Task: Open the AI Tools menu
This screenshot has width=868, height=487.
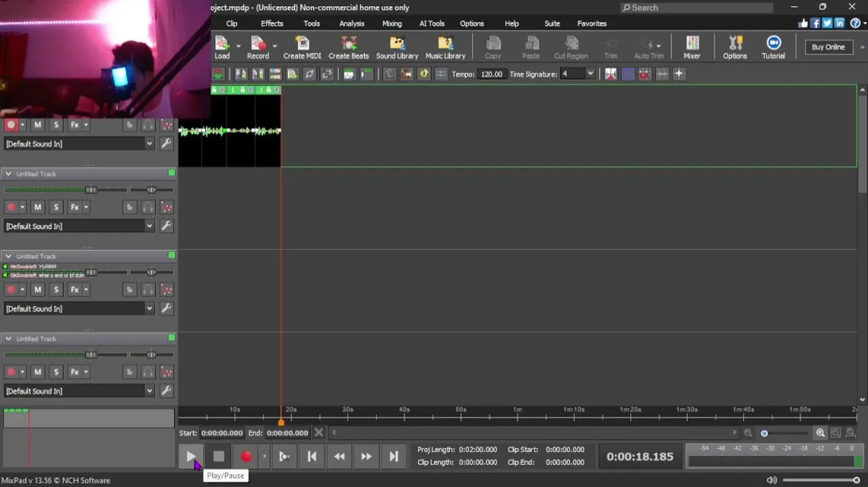Action: (432, 24)
